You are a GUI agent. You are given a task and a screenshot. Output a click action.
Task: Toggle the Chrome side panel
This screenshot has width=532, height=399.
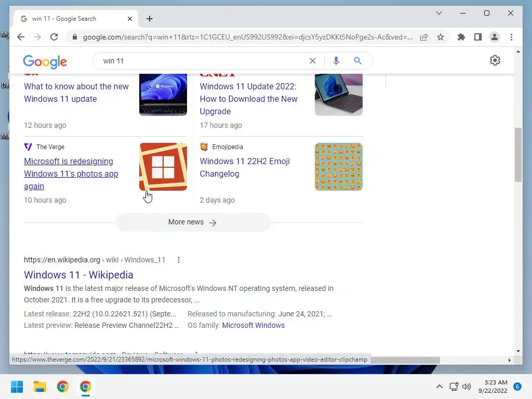coord(478,37)
